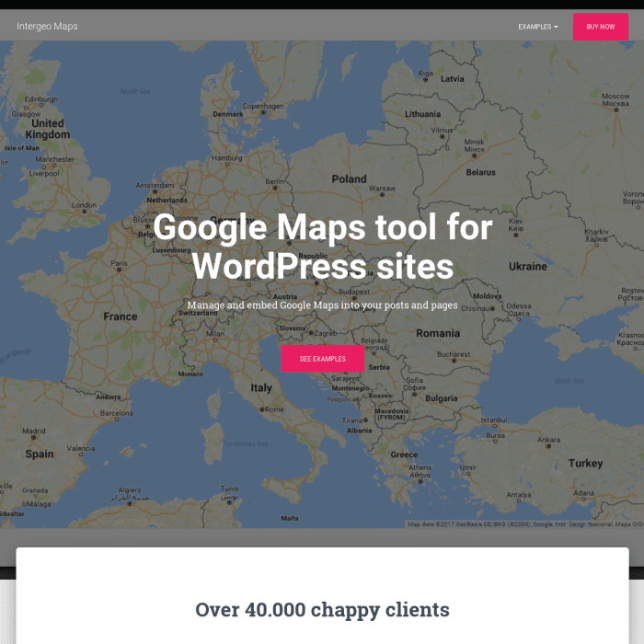Click the BUY NOW button
Viewport: 644px width, 644px height.
pos(601,27)
